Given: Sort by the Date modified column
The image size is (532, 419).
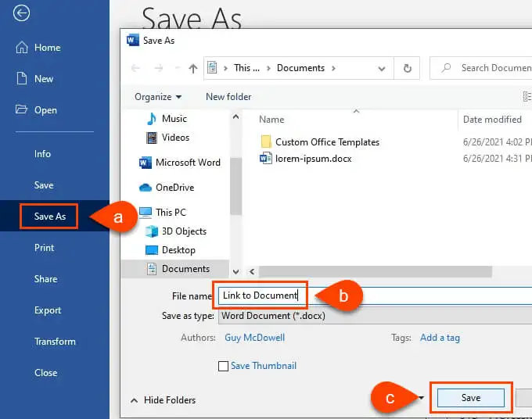Looking at the screenshot, I should pos(492,120).
